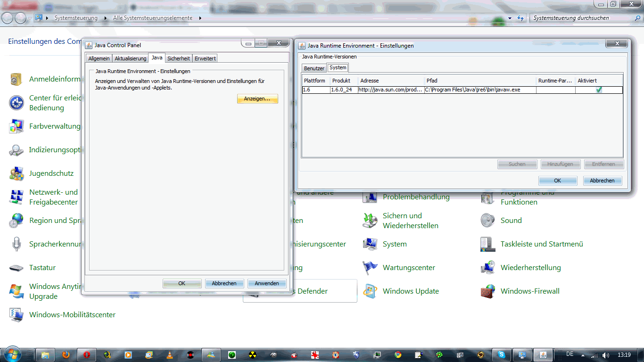Expand the Systemsteuerung breadcrumb arrow

click(x=105, y=18)
